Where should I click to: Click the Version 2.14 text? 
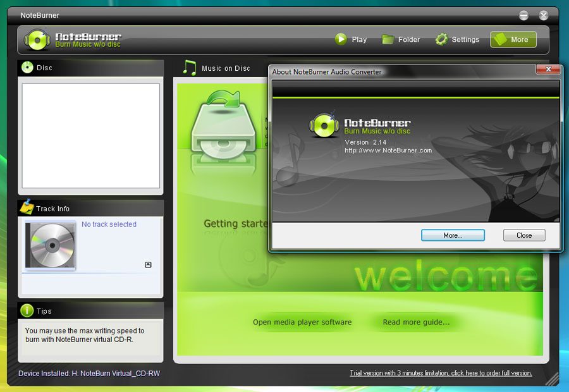coord(365,142)
